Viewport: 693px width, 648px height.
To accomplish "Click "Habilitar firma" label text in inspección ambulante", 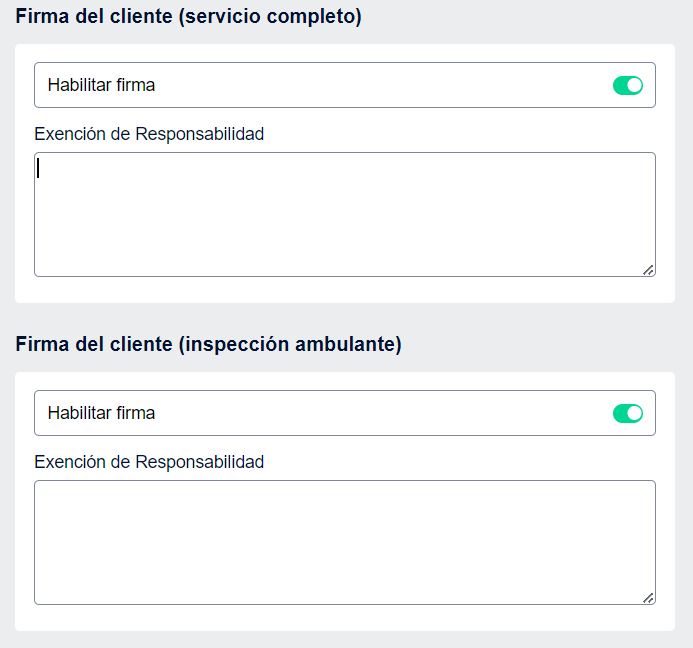I will [x=101, y=413].
